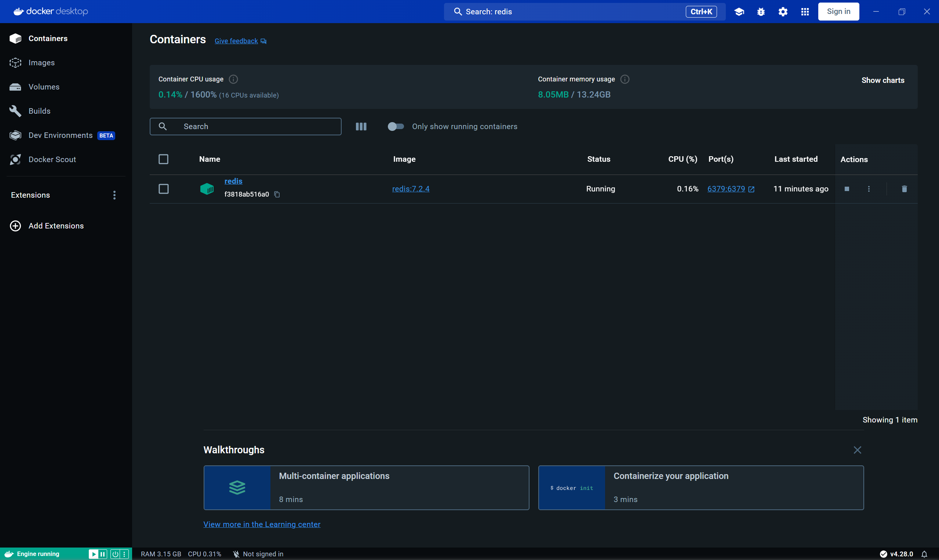The height and width of the screenshot is (560, 939).
Task: Open the Learning center graduation cap icon
Action: pyautogui.click(x=739, y=12)
